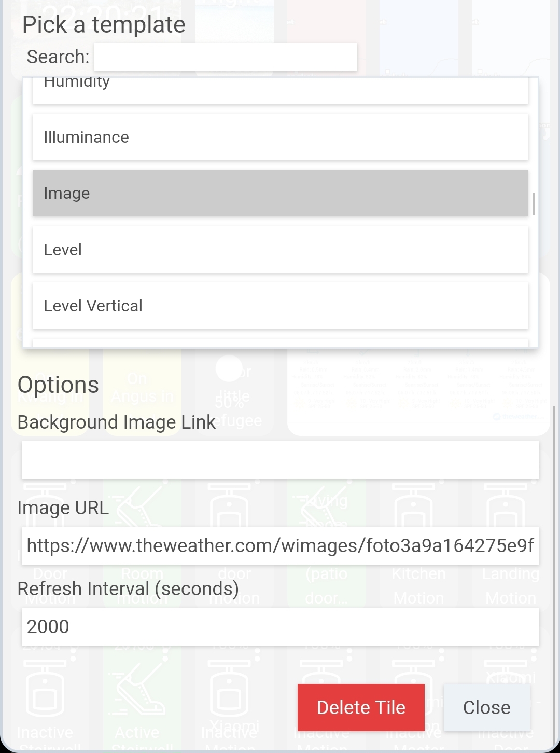The width and height of the screenshot is (560, 753).
Task: Click the Refresh Interval field showing 2000
Action: [280, 626]
